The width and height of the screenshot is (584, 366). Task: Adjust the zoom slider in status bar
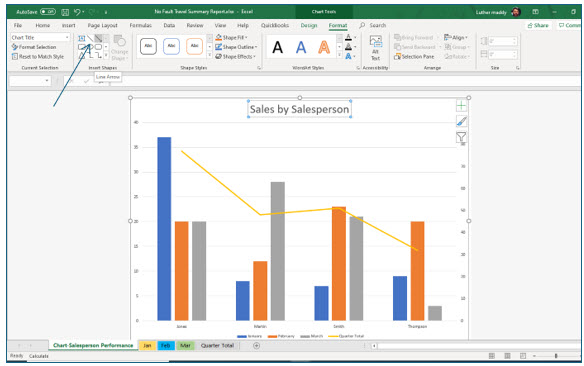click(556, 356)
